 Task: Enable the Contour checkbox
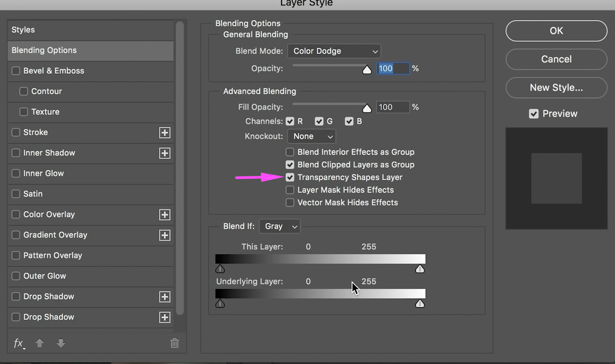(24, 91)
